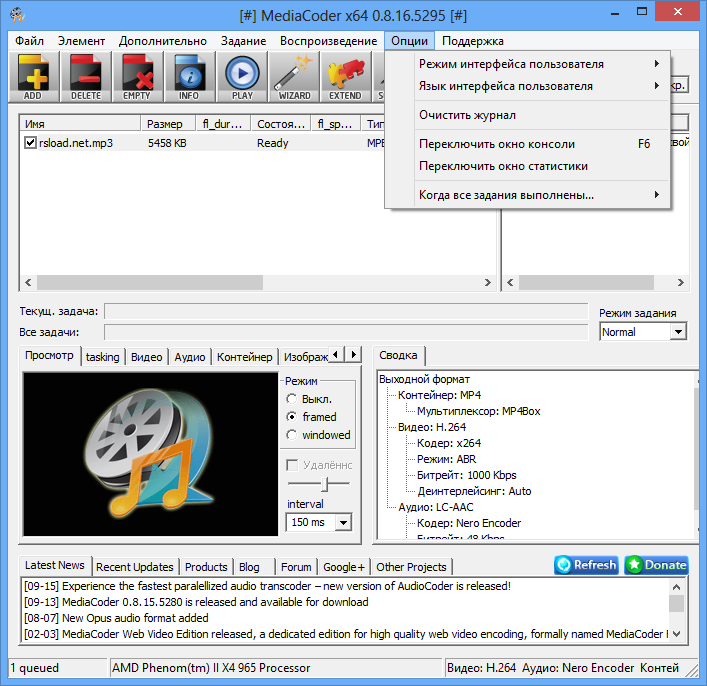The height and width of the screenshot is (686, 707).
Task: Click the preview position slider handle
Action: point(324,484)
